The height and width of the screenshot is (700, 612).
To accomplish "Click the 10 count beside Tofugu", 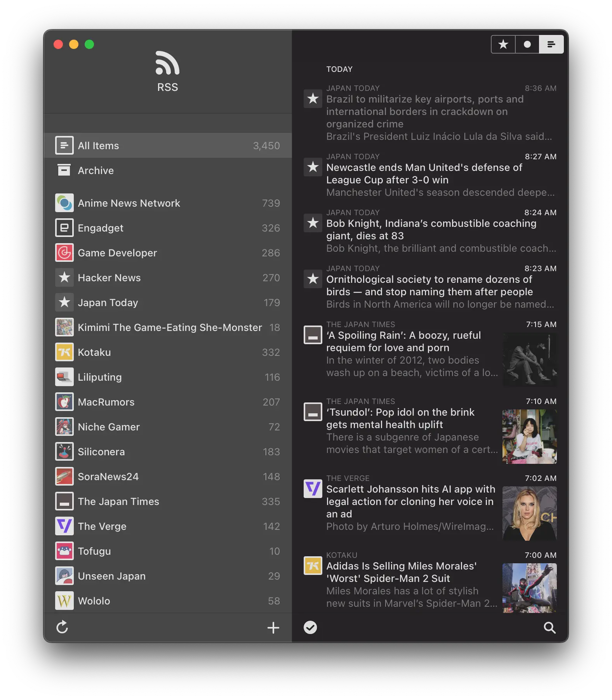I will [x=275, y=551].
